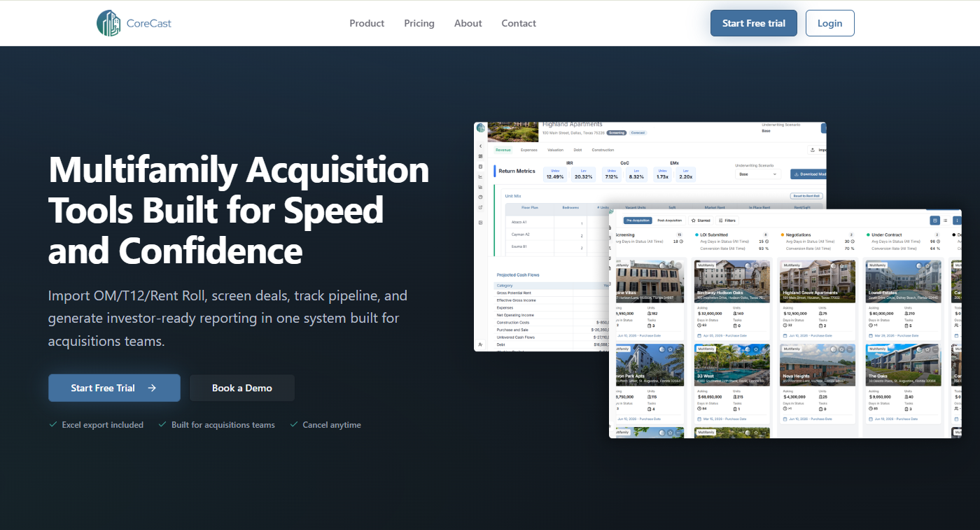Click the $32,000,000 asking price

coord(710,314)
